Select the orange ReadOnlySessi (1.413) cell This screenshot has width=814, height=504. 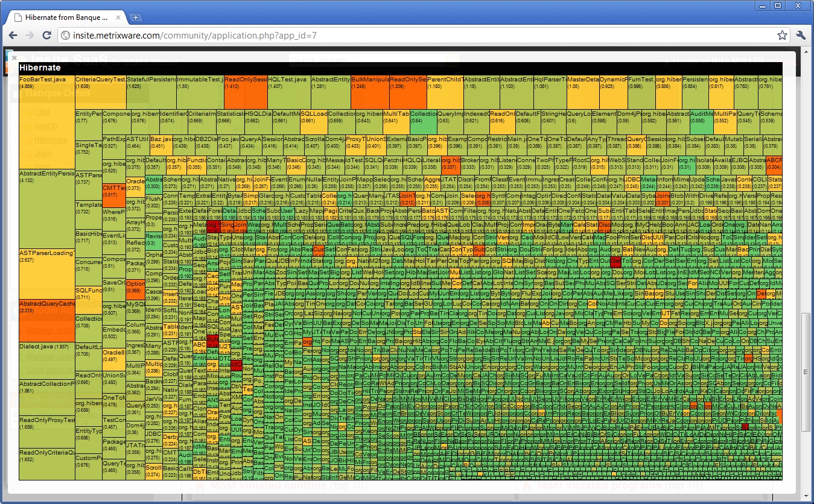[246, 92]
